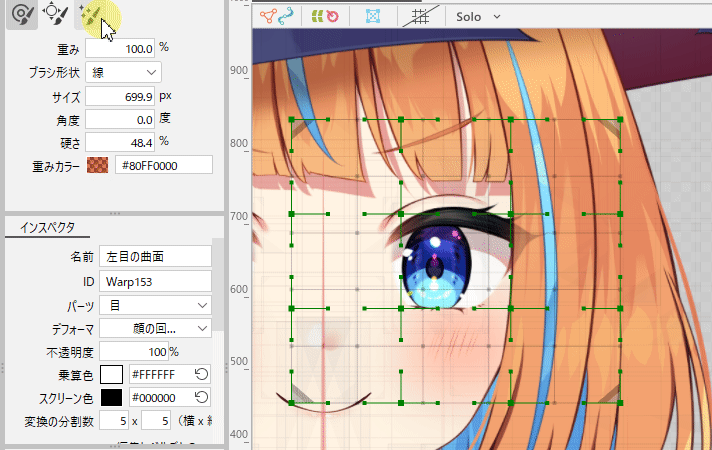Click the 角度 field showing 0.0
This screenshot has height=450, width=712.
pyautogui.click(x=120, y=120)
